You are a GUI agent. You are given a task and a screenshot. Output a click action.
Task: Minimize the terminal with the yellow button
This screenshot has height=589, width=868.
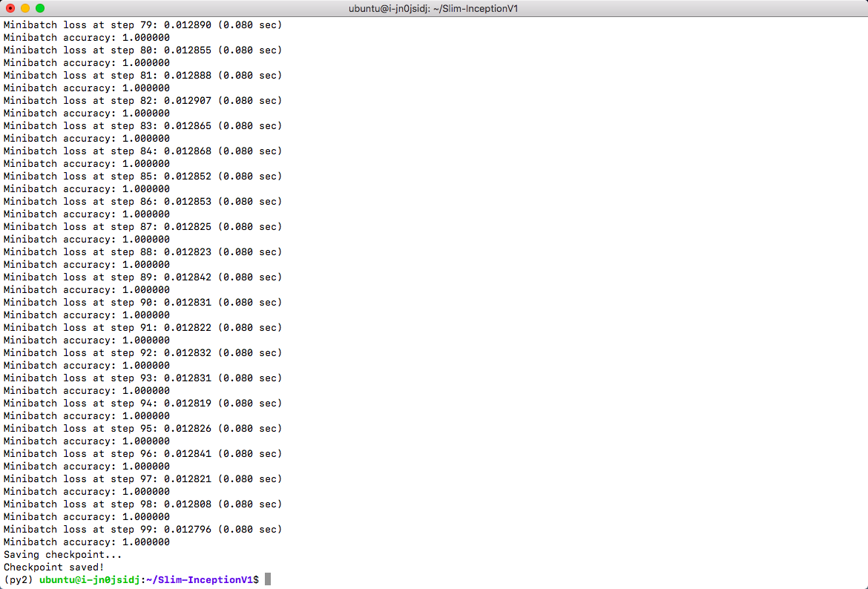[x=25, y=8]
